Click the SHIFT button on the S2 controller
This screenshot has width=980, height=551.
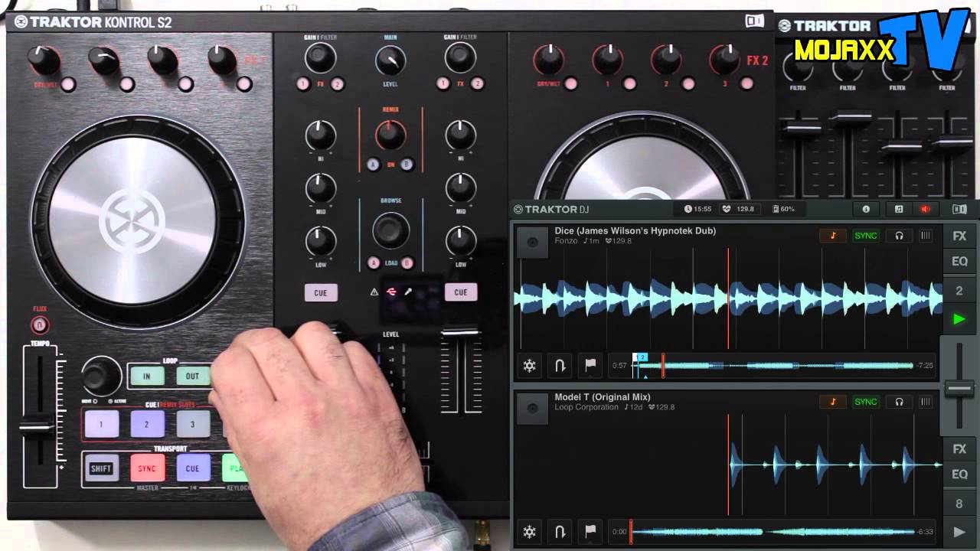pos(101,469)
